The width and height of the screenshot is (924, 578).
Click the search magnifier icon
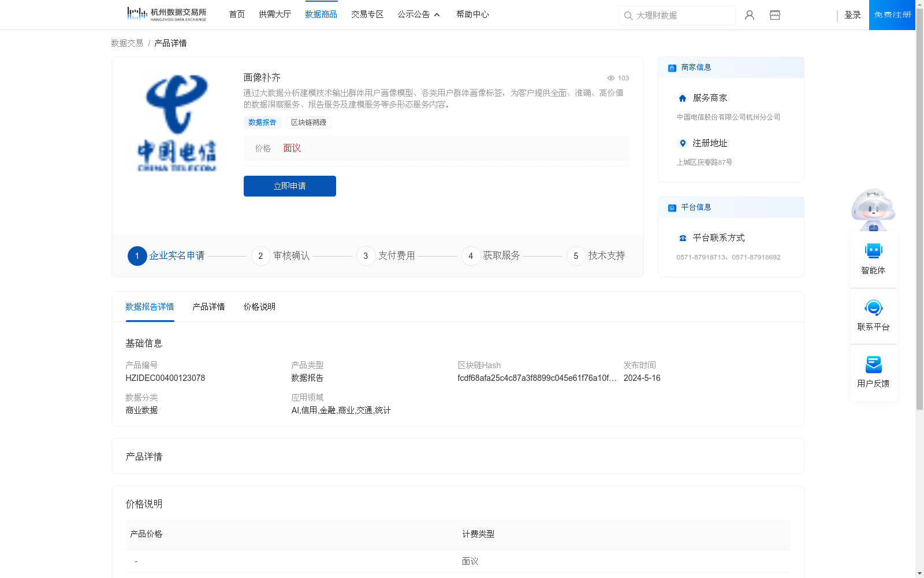pyautogui.click(x=628, y=16)
